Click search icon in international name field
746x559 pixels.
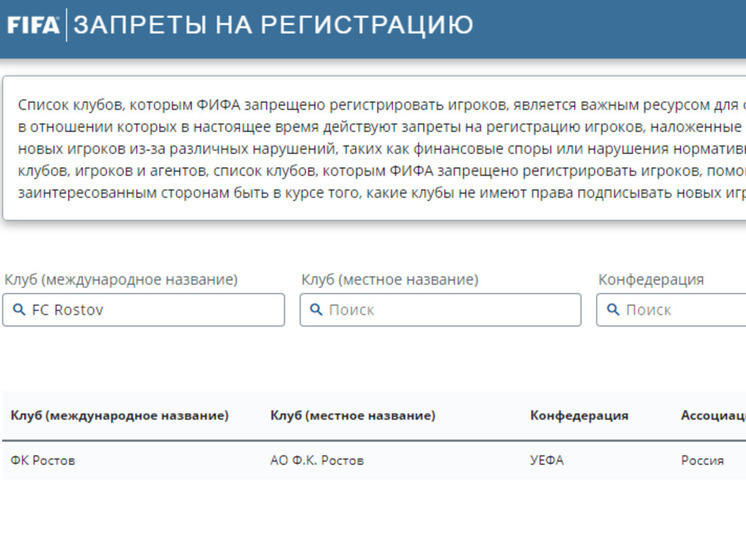[19, 310]
